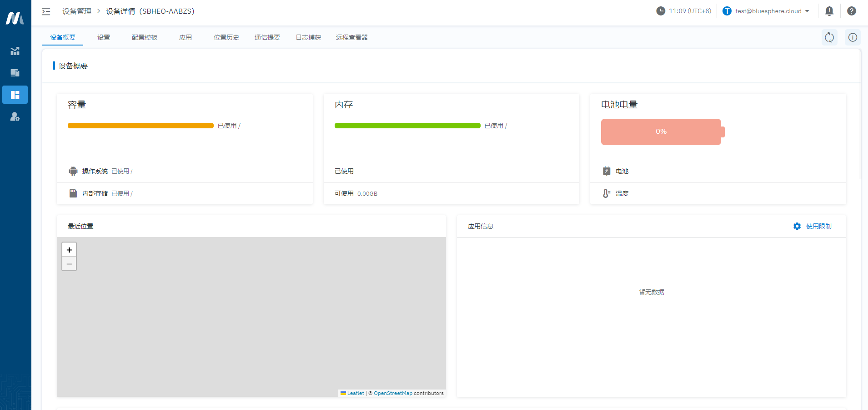868x410 pixels.
Task: Expand the test@bluesphere.cloud account dropdown
Action: click(768, 11)
